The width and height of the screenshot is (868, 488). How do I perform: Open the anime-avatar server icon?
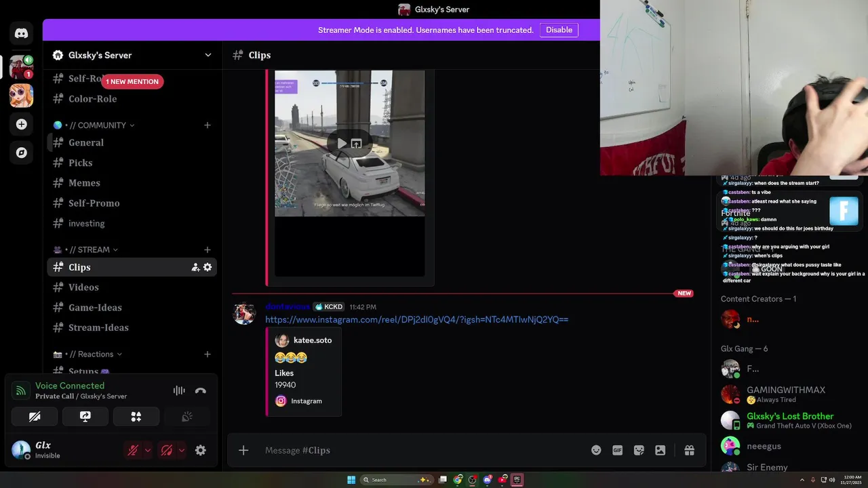click(x=21, y=96)
